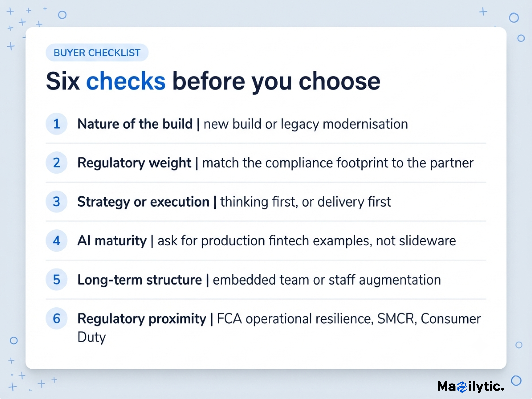This screenshot has height=399, width=532.
Task: Select 'Regulatory weight' heading
Action: (x=134, y=163)
